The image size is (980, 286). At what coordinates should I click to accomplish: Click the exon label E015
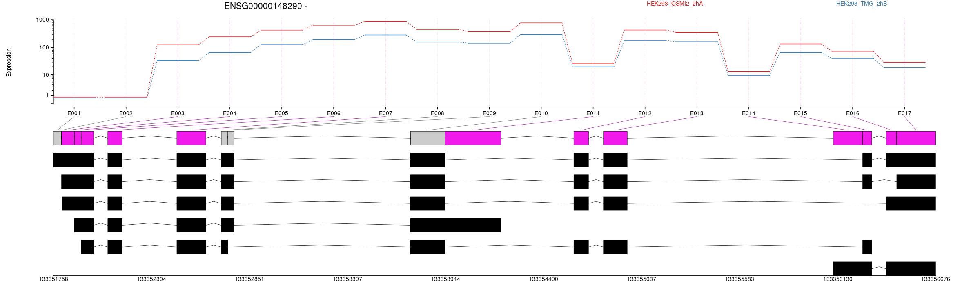(800, 113)
